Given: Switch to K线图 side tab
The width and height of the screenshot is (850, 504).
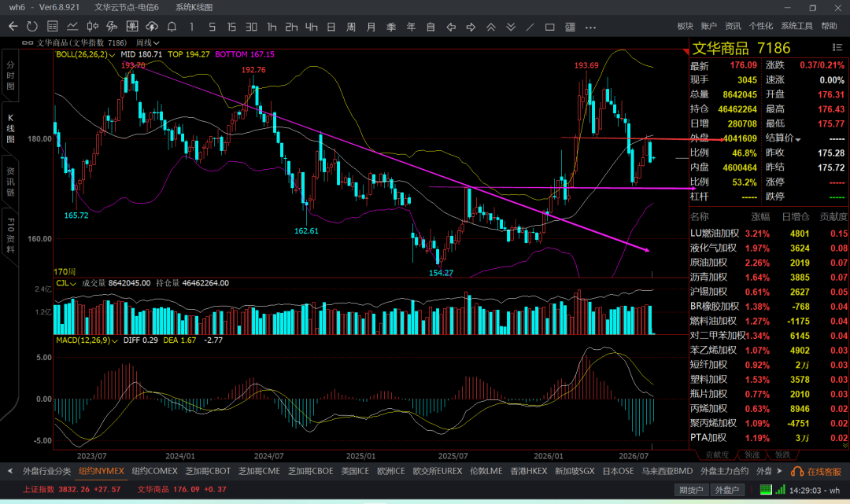Looking at the screenshot, I should click(10, 128).
